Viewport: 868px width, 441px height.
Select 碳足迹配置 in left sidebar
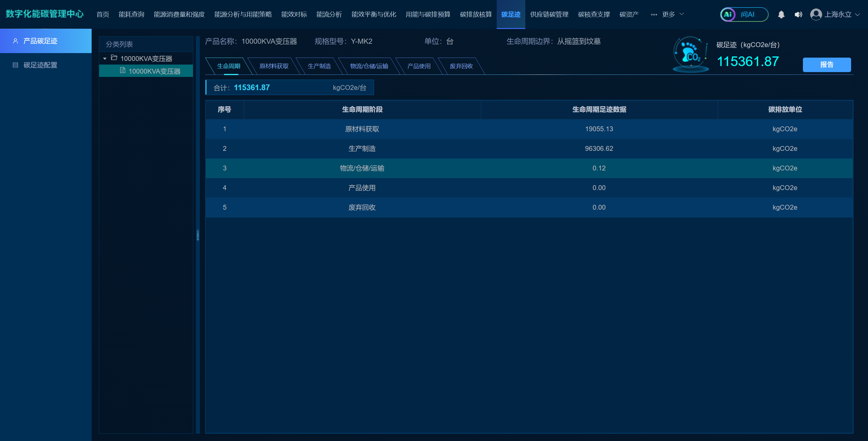pyautogui.click(x=46, y=65)
